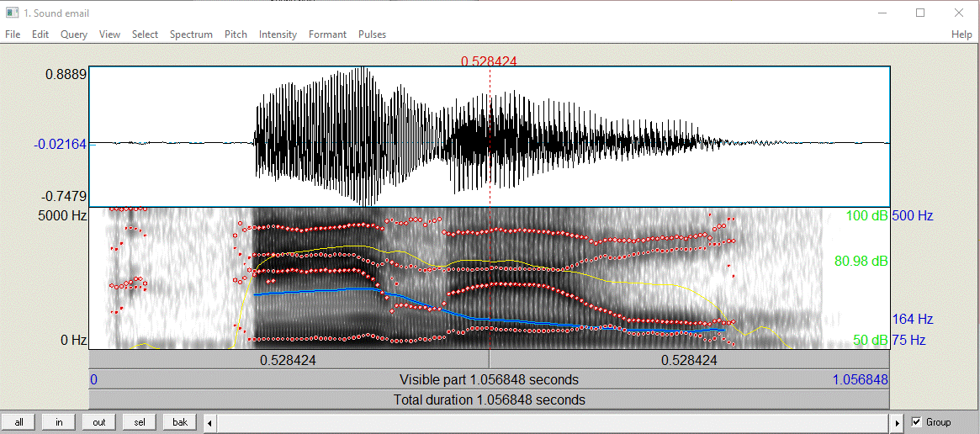Open the Query menu
The image size is (980, 434).
click(x=74, y=34)
